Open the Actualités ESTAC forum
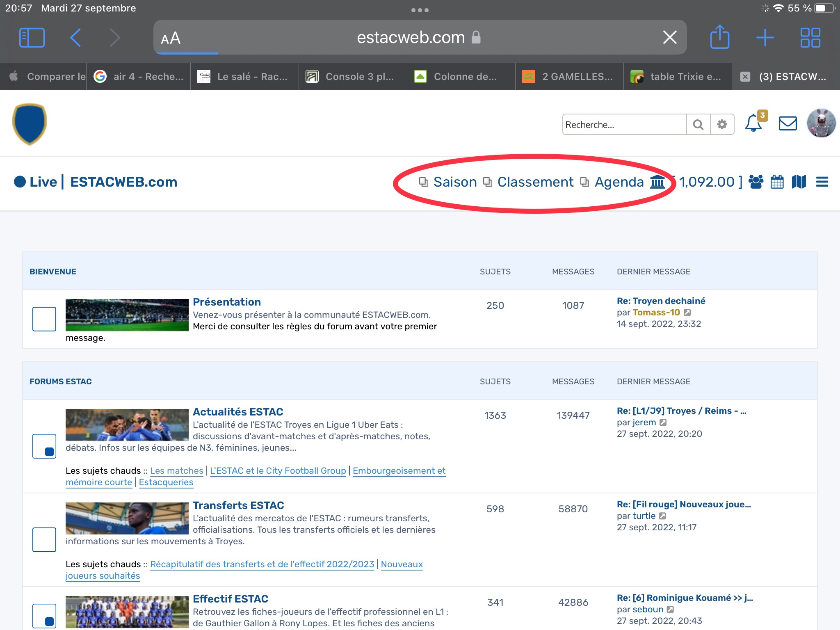The width and height of the screenshot is (840, 630). tap(238, 412)
